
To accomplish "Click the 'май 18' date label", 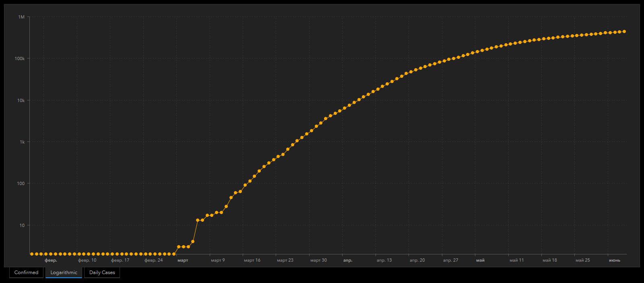I will pos(550,260).
